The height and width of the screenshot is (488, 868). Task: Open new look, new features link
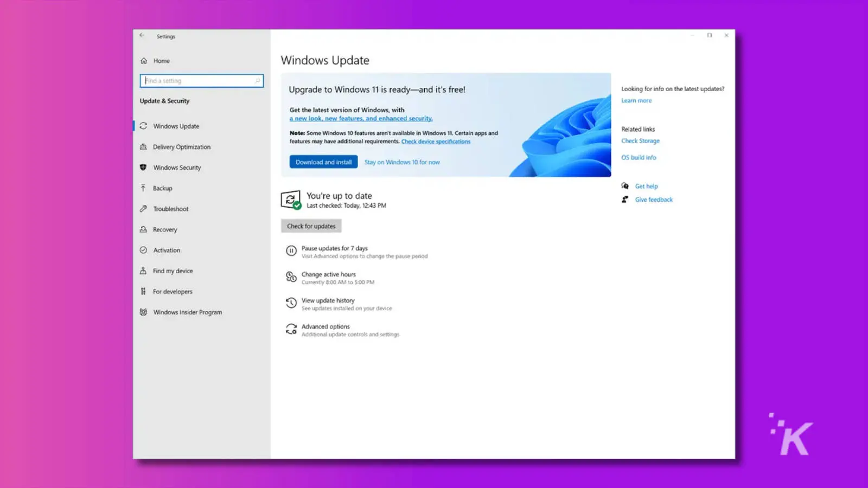point(361,118)
